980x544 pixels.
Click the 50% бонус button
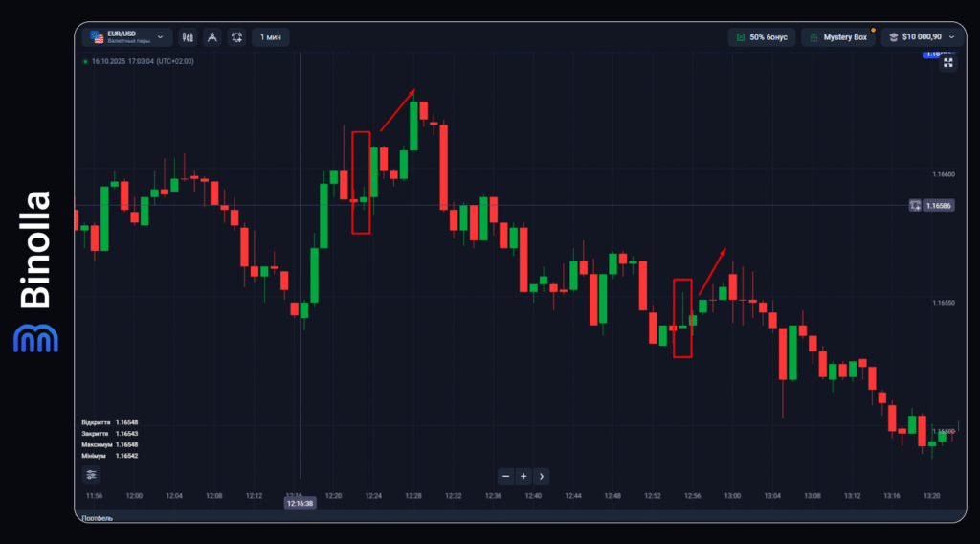(x=761, y=37)
